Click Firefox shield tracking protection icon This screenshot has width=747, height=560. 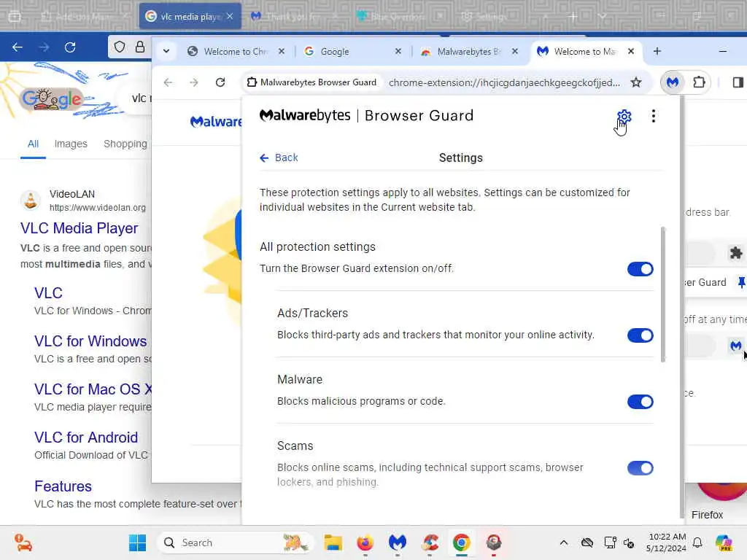(x=120, y=47)
